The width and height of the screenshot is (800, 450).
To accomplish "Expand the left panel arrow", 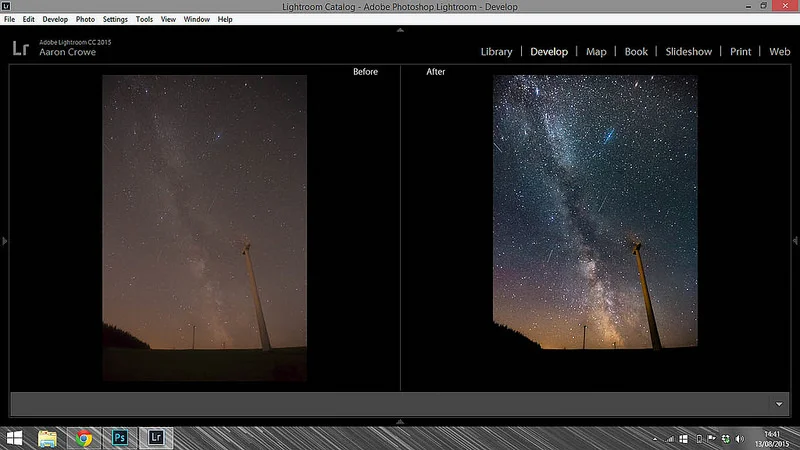I will tap(5, 241).
